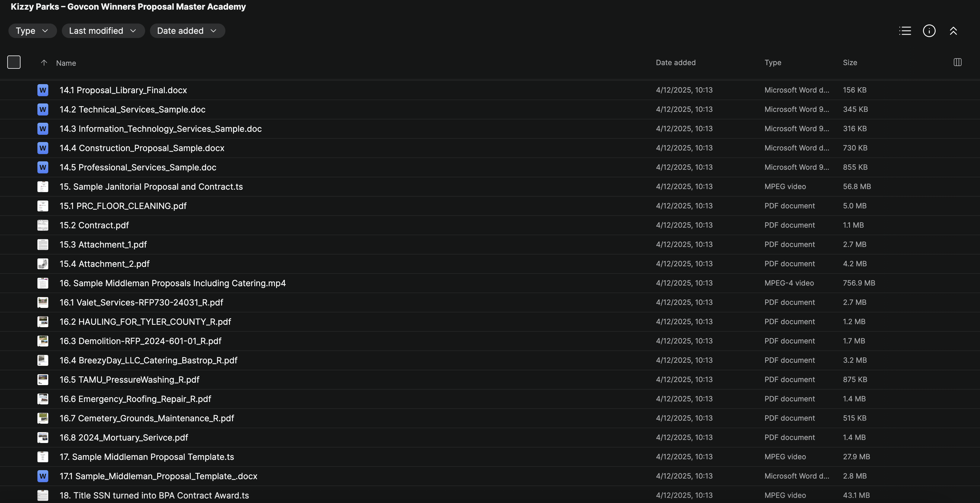Viewport: 980px width, 503px height.
Task: Click the Type column header
Action: tap(773, 63)
